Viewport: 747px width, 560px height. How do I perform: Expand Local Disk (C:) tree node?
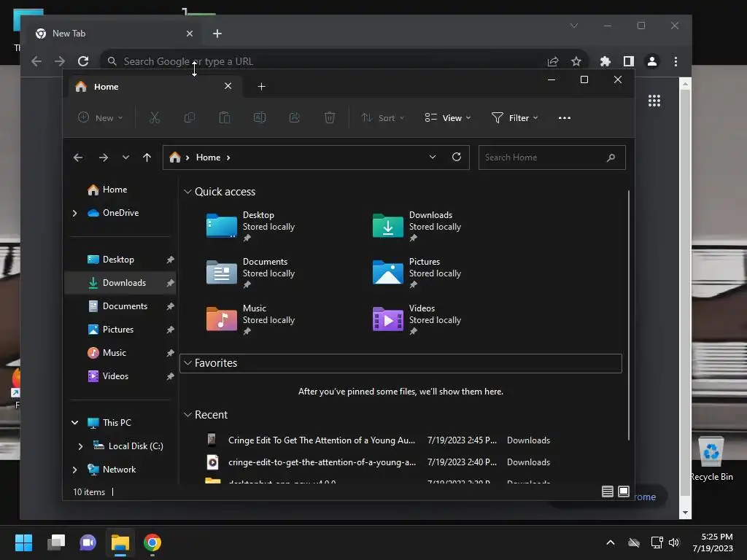click(x=80, y=446)
